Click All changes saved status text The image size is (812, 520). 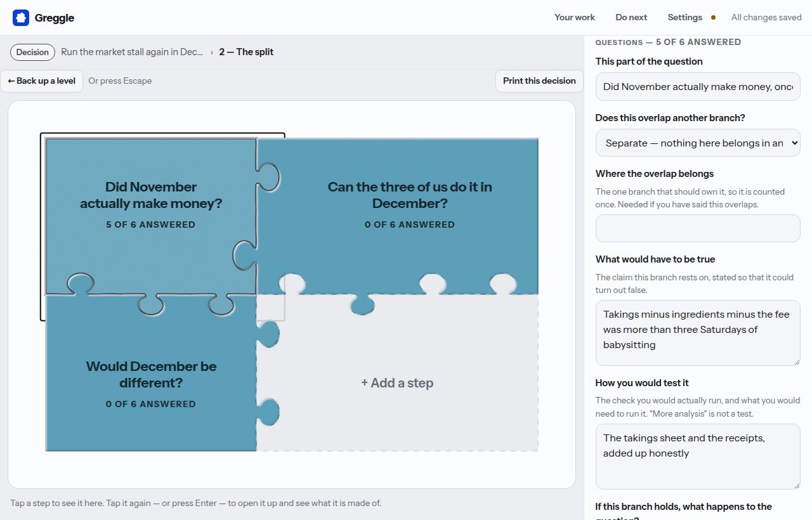[766, 18]
